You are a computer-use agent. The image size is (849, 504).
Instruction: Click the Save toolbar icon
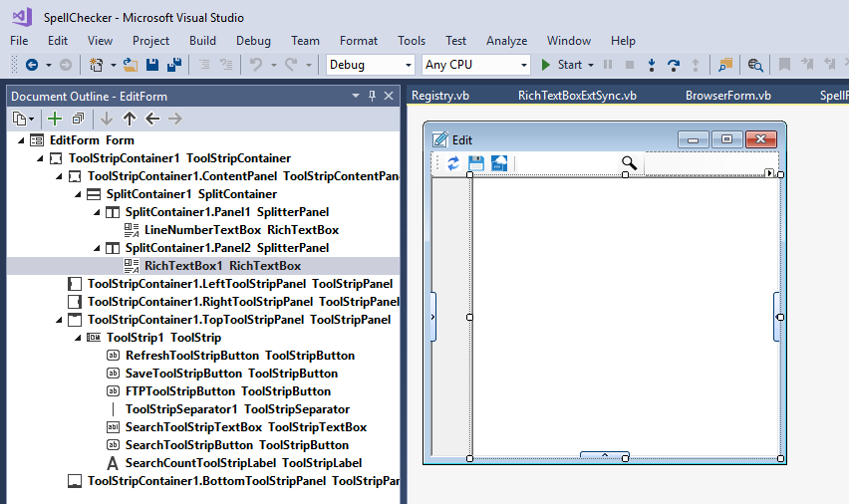point(152,65)
